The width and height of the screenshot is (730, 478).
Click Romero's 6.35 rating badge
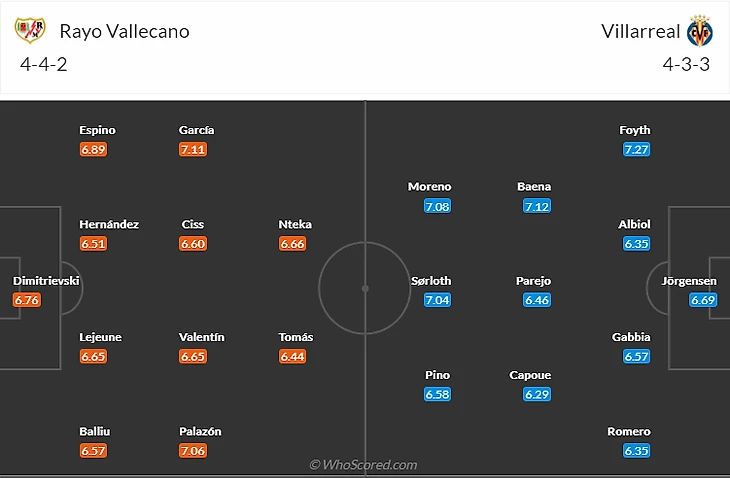tap(636, 450)
